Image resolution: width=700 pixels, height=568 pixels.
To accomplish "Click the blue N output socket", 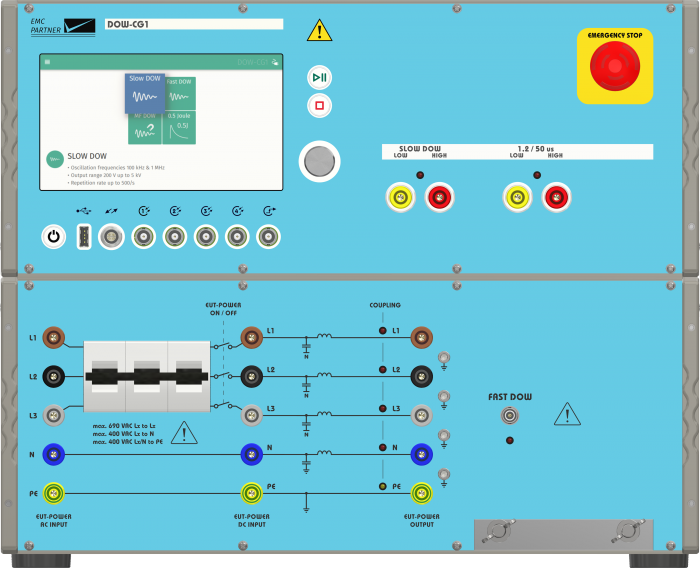I will (x=421, y=455).
